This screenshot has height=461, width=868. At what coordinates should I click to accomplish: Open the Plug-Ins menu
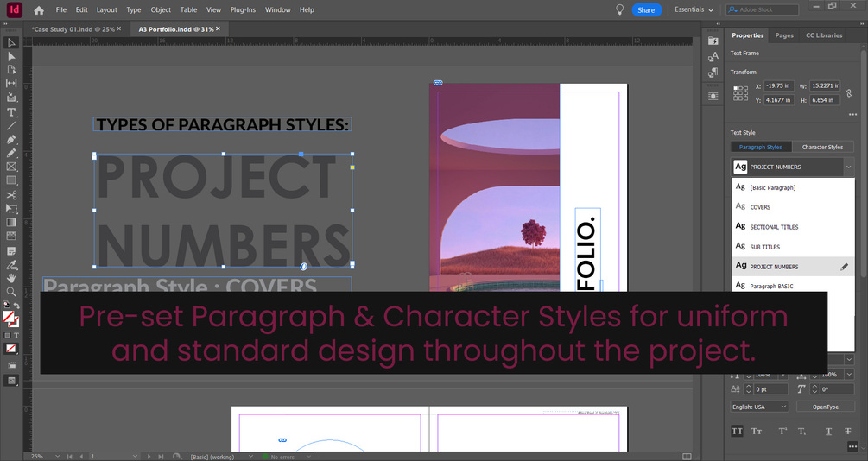(243, 10)
